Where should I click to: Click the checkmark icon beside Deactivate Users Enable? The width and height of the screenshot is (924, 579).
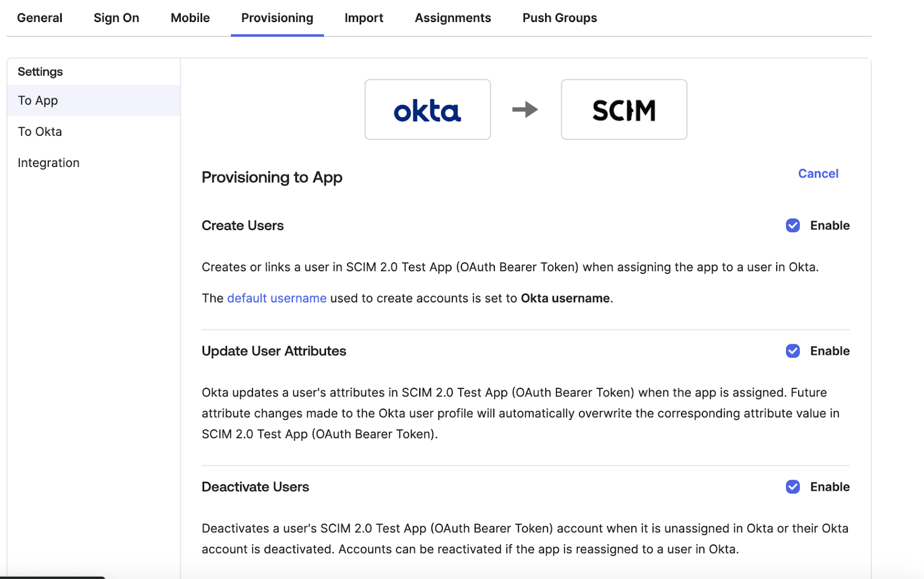[793, 487]
